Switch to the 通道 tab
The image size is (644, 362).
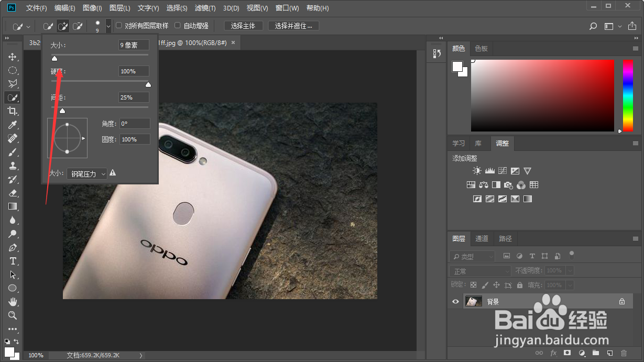click(x=482, y=238)
